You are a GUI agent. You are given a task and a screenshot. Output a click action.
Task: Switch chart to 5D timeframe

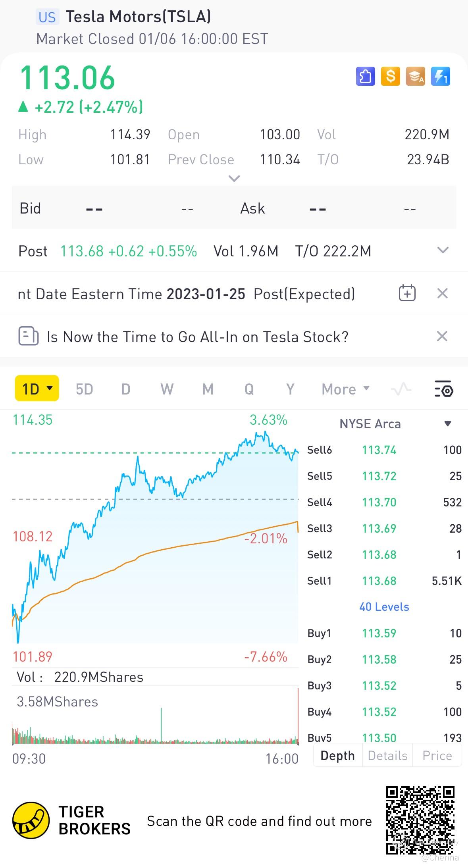[84, 389]
